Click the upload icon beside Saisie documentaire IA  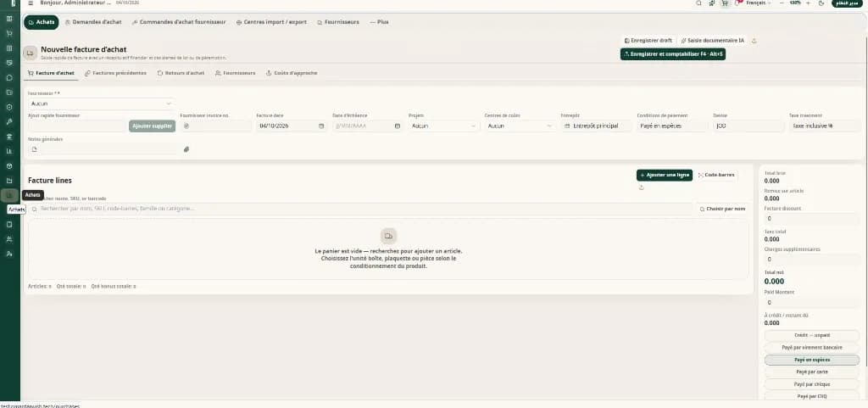coord(754,41)
